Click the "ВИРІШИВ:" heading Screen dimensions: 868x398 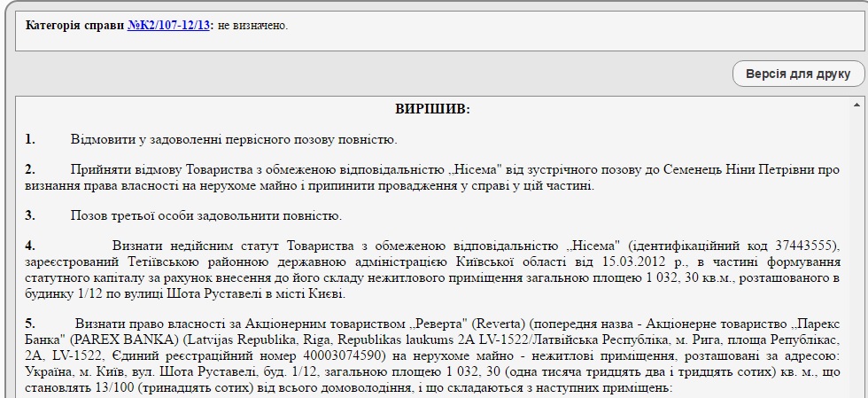click(432, 109)
